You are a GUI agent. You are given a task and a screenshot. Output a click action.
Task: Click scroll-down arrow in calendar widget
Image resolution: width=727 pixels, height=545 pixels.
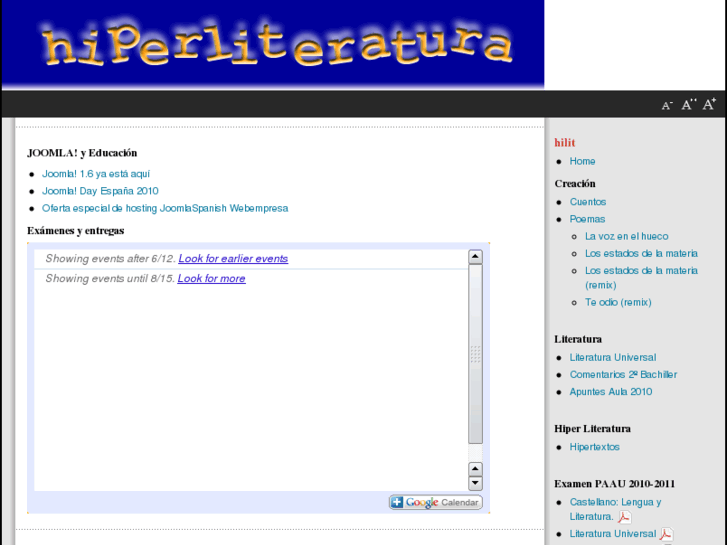click(x=475, y=483)
